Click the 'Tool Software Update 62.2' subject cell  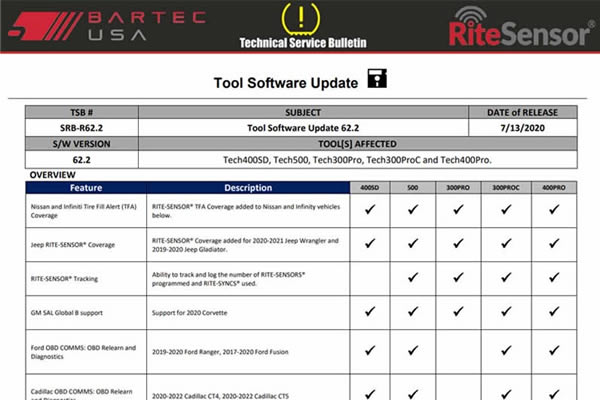tap(303, 128)
